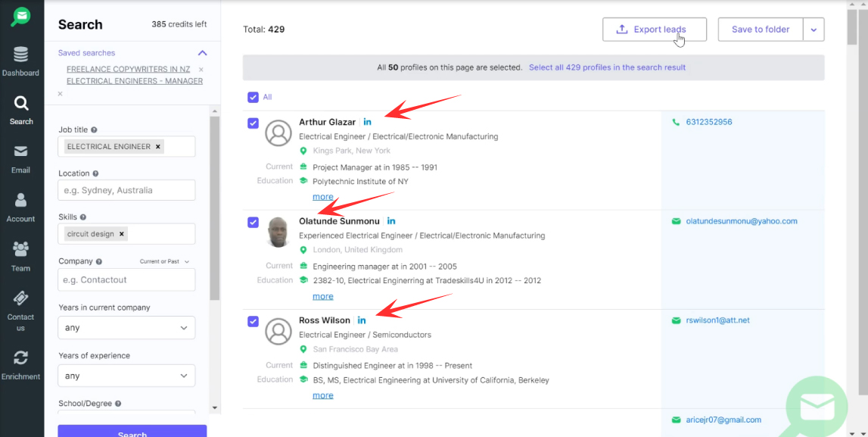Uncheck Olatunde Sunmonu's checkbox

(x=253, y=222)
